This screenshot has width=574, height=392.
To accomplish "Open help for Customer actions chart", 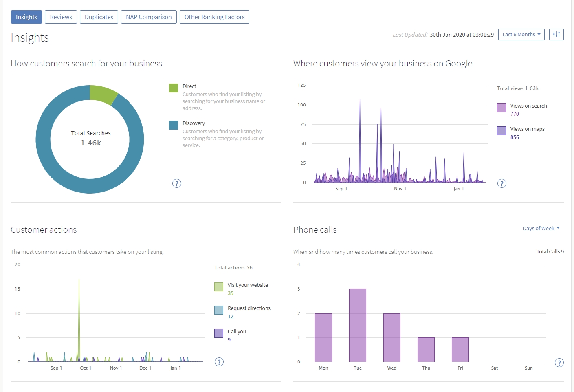I will coord(219,362).
